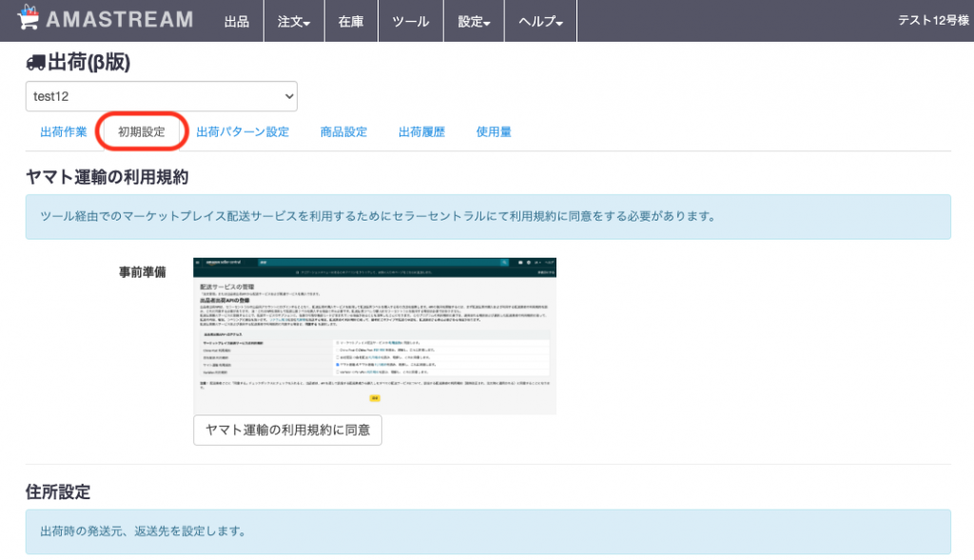974x560 pixels.
Task: Expand the 注文 dropdown menu
Action: [294, 22]
